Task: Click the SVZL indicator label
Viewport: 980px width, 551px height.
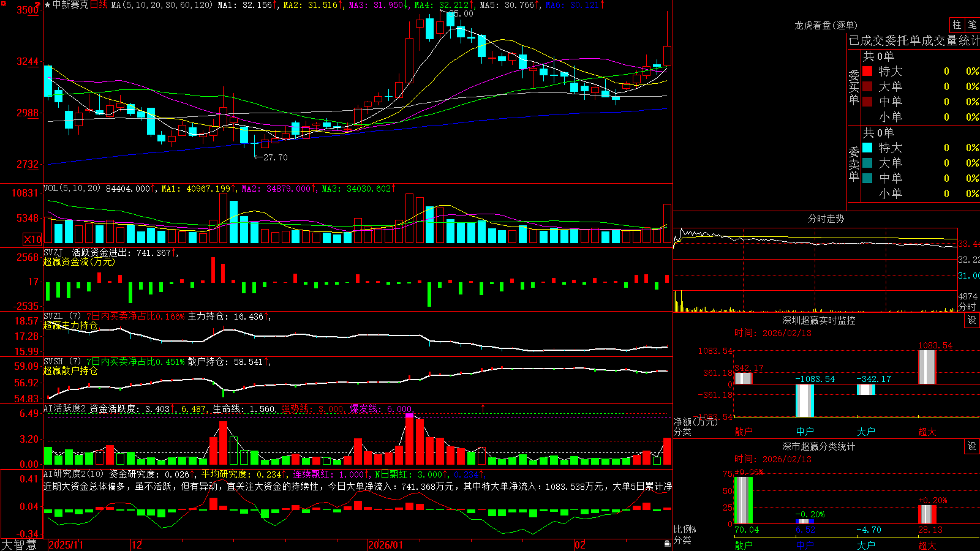Action: pos(53,317)
